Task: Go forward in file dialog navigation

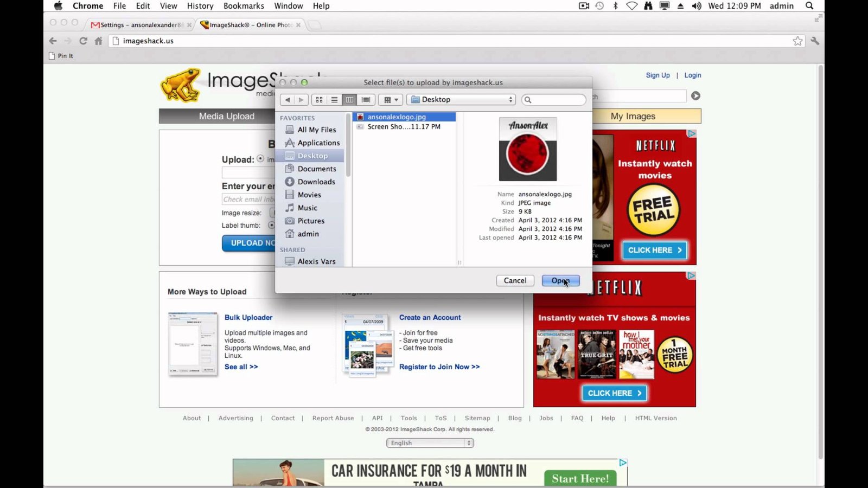Action: tap(302, 100)
